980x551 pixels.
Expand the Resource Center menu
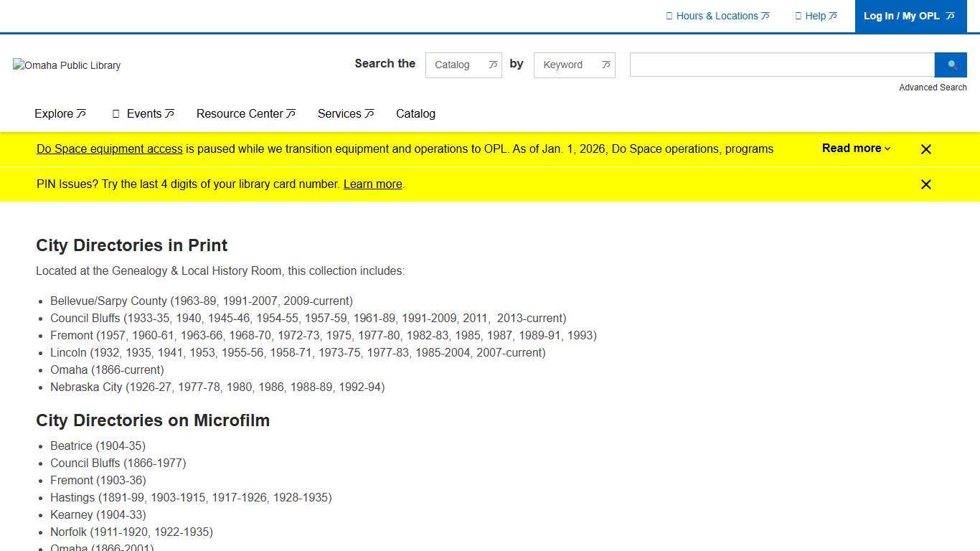245,114
